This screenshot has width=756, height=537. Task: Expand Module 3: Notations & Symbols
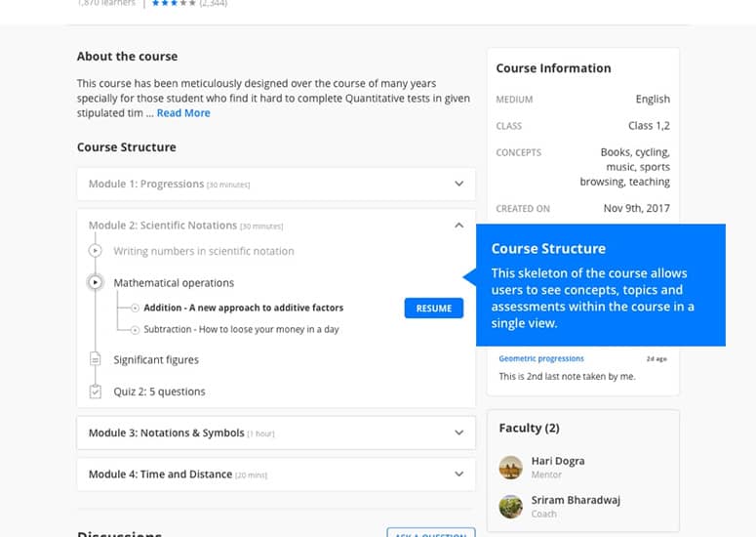(x=458, y=433)
